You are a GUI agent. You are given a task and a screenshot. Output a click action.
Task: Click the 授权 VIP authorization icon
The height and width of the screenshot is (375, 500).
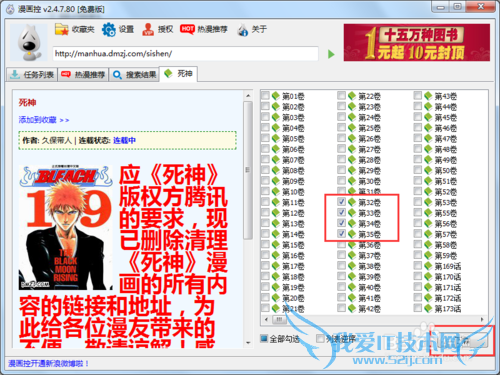pyautogui.click(x=148, y=29)
